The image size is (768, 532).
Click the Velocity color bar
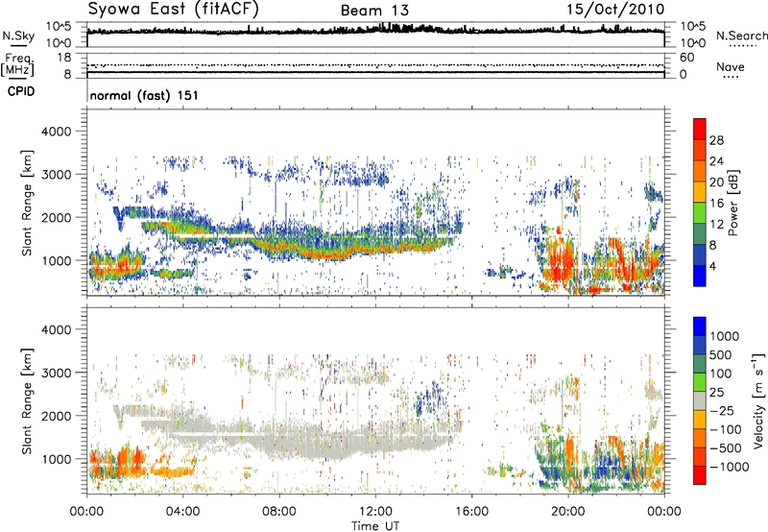[700, 400]
